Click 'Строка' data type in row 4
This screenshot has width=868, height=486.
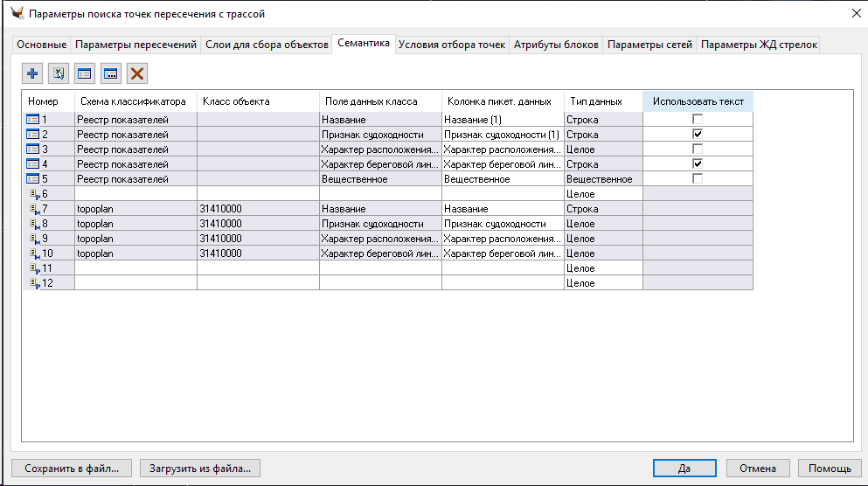click(603, 163)
